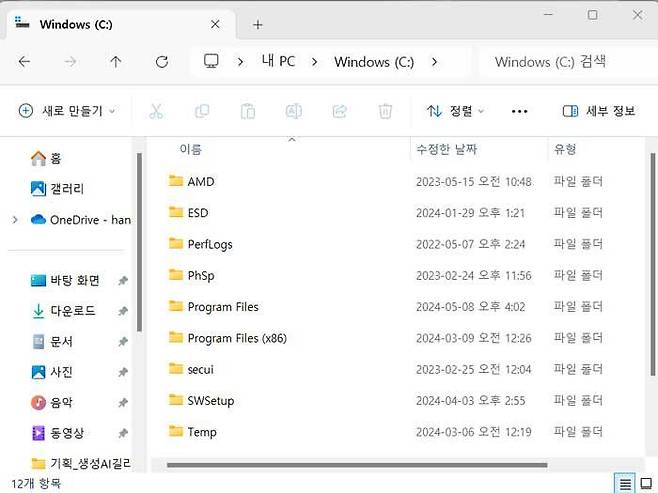
Task: Open the AMD folder icon
Action: (176, 181)
